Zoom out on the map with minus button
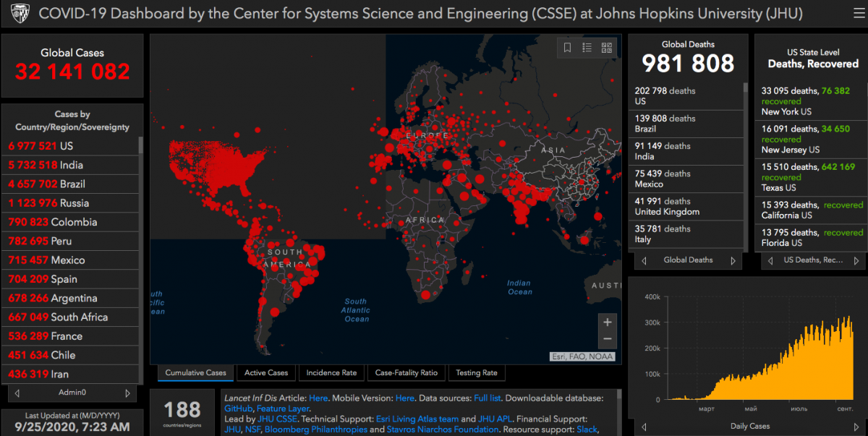This screenshot has width=868, height=436. pos(608,339)
